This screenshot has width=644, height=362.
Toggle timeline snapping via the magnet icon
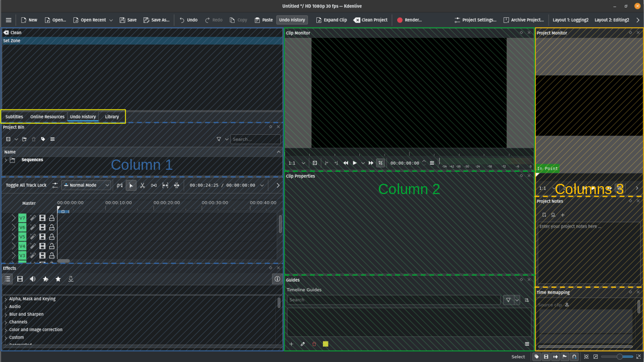(574, 356)
